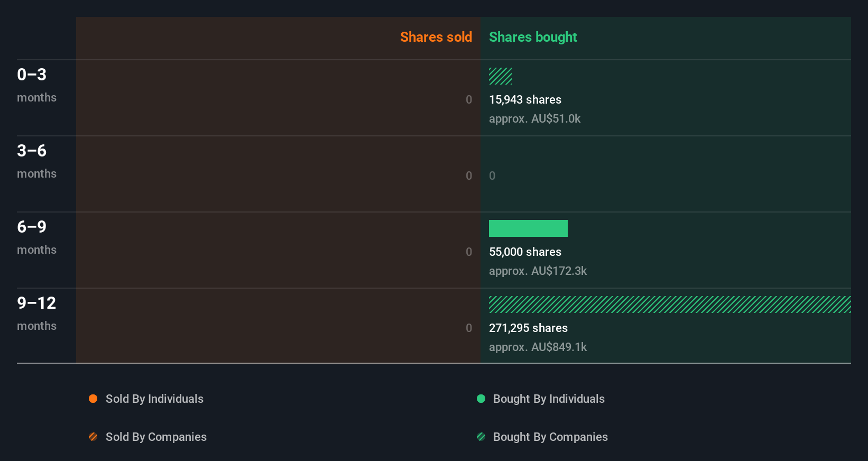Click the shares sold 0 in 3–6 months row
This screenshot has height=461, width=868.
point(469,176)
